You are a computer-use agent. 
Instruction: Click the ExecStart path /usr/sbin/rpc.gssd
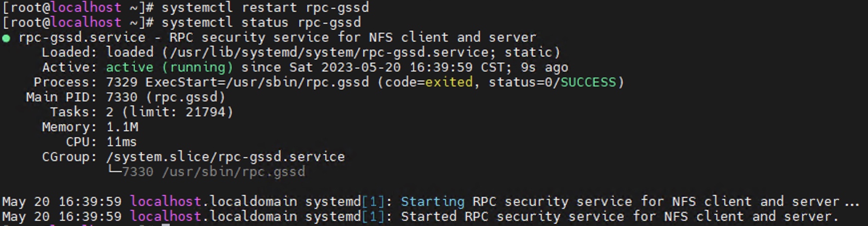pyautogui.click(x=297, y=83)
